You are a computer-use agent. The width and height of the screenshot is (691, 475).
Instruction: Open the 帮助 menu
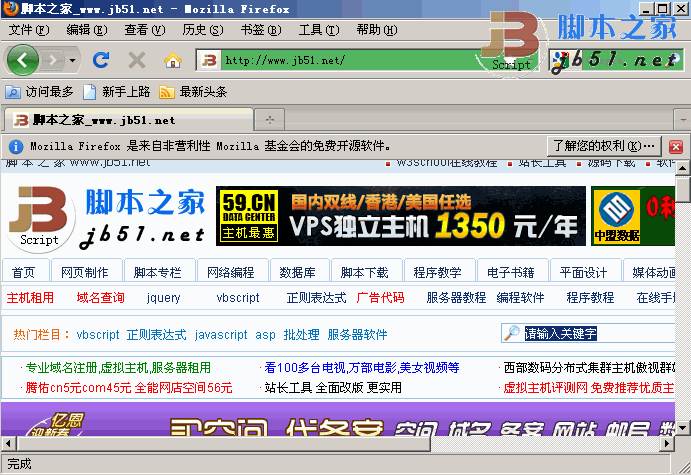[x=377, y=30]
